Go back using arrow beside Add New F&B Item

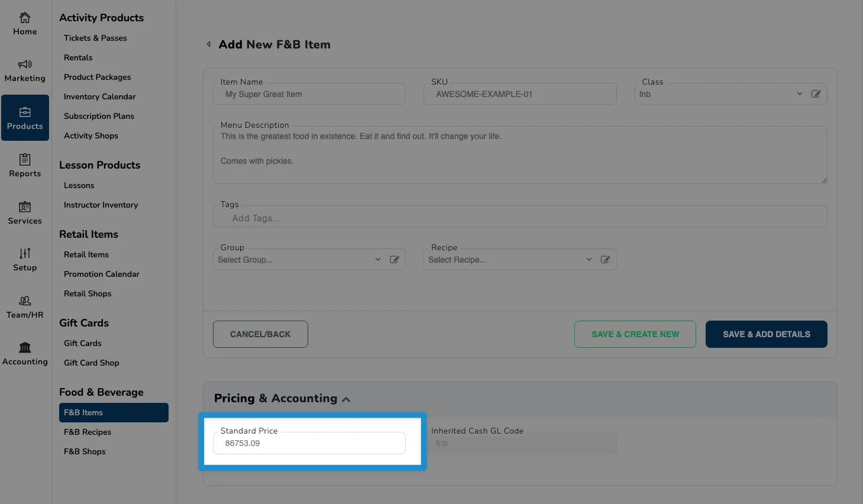208,44
